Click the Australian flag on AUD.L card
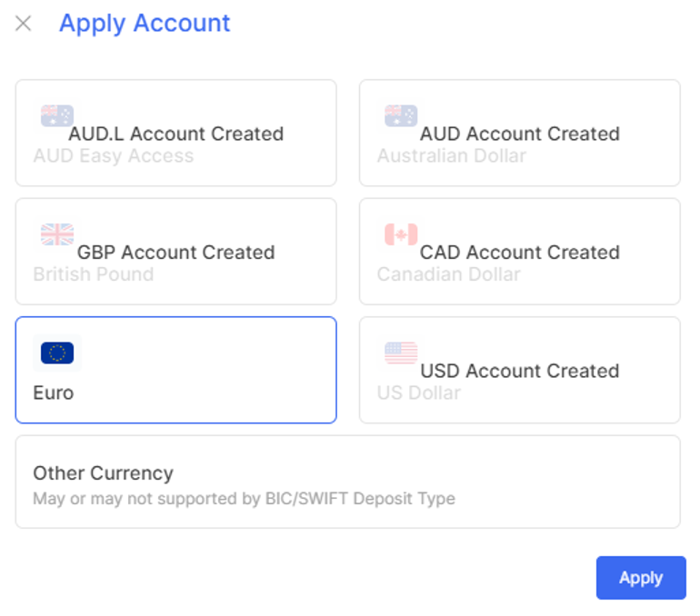Image resolution: width=700 pixels, height=616 pixels. 57,116
